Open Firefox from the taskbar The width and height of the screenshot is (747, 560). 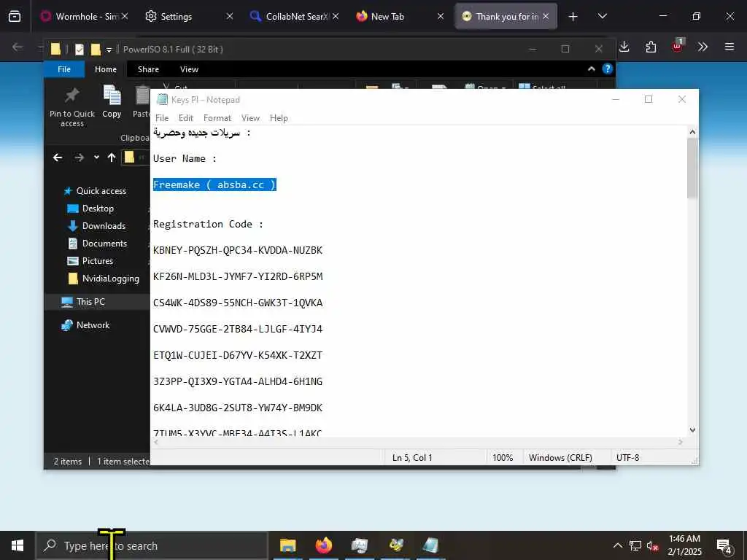324,545
